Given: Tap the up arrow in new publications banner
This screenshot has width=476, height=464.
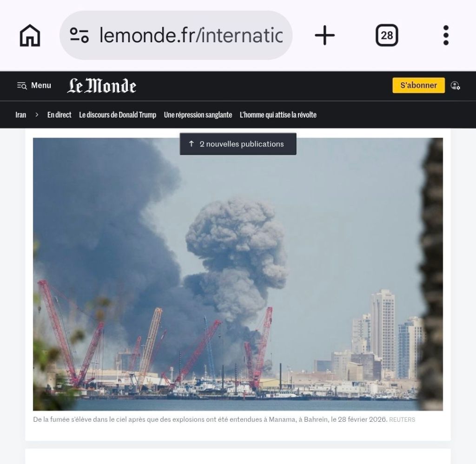Looking at the screenshot, I should coord(191,144).
